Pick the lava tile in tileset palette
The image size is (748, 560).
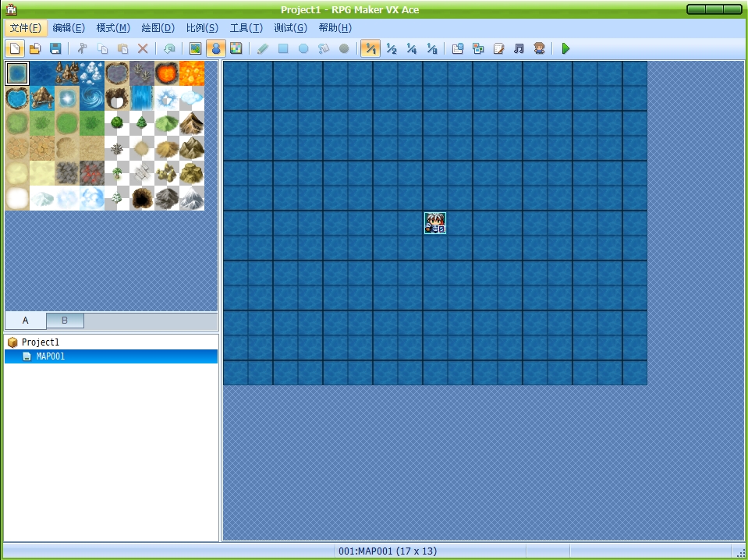pyautogui.click(x=192, y=73)
